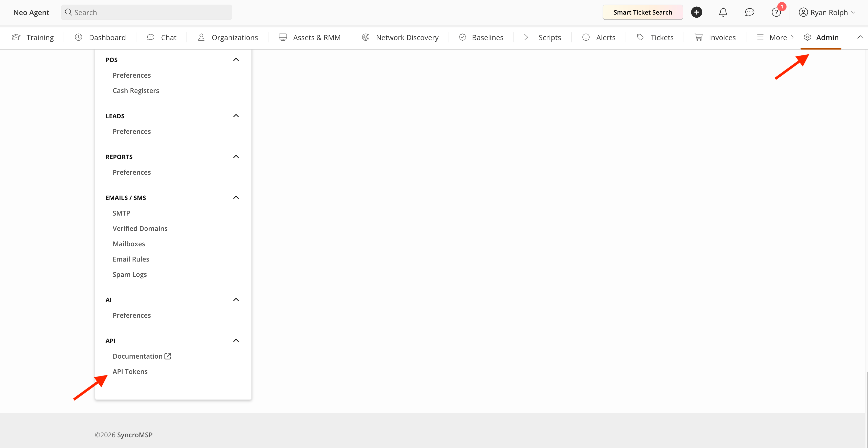Click the Chat bubble nav icon
Viewport: 868px width, 448px height.
[x=151, y=37]
